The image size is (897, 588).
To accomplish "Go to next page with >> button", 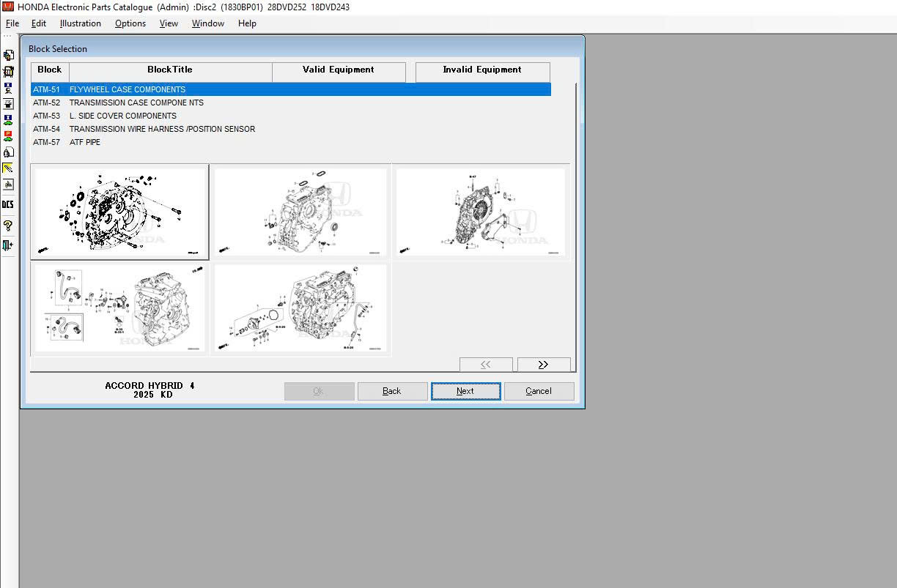I will [544, 365].
